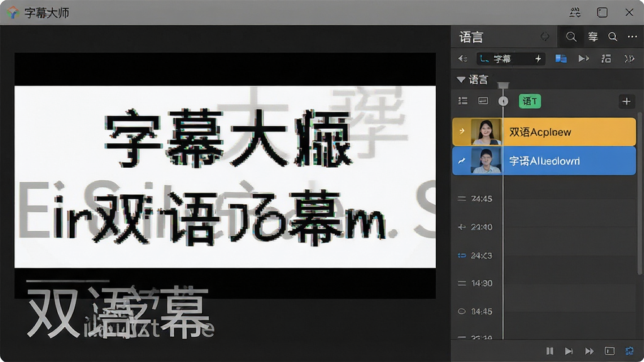This screenshot has height=362, width=644.
Task: Open the blue settings gear in bottom bar
Action: click(629, 351)
